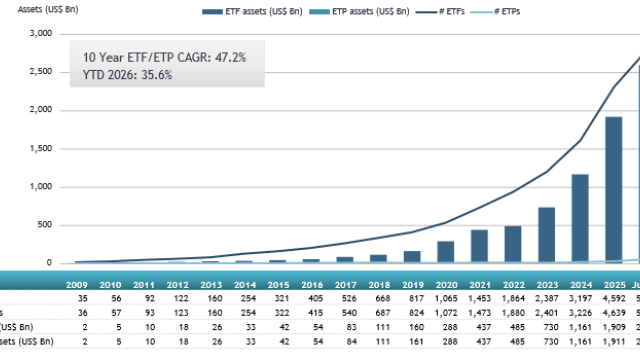Select the 3,000 y-axis label
640x360 pixels.
[41, 33]
